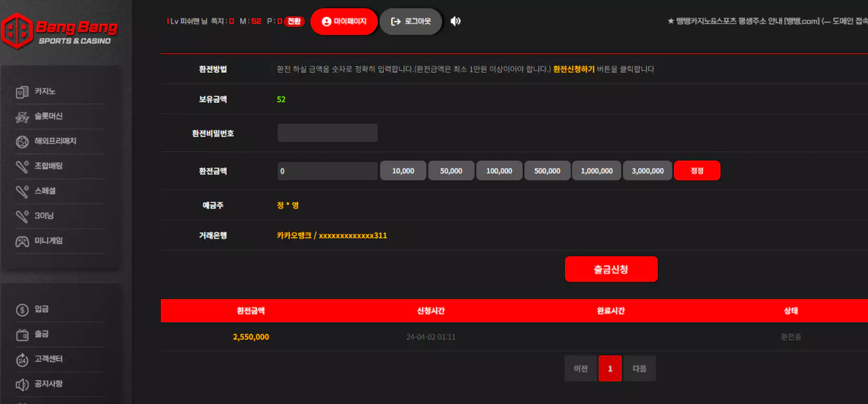Focus the 환전비밀번호 password field
The height and width of the screenshot is (404, 868).
coord(327,133)
